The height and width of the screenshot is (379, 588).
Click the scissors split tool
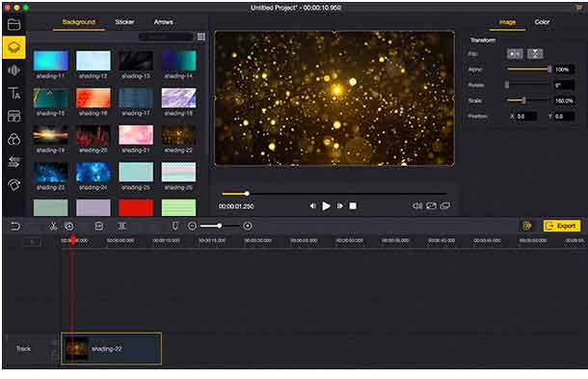click(53, 227)
